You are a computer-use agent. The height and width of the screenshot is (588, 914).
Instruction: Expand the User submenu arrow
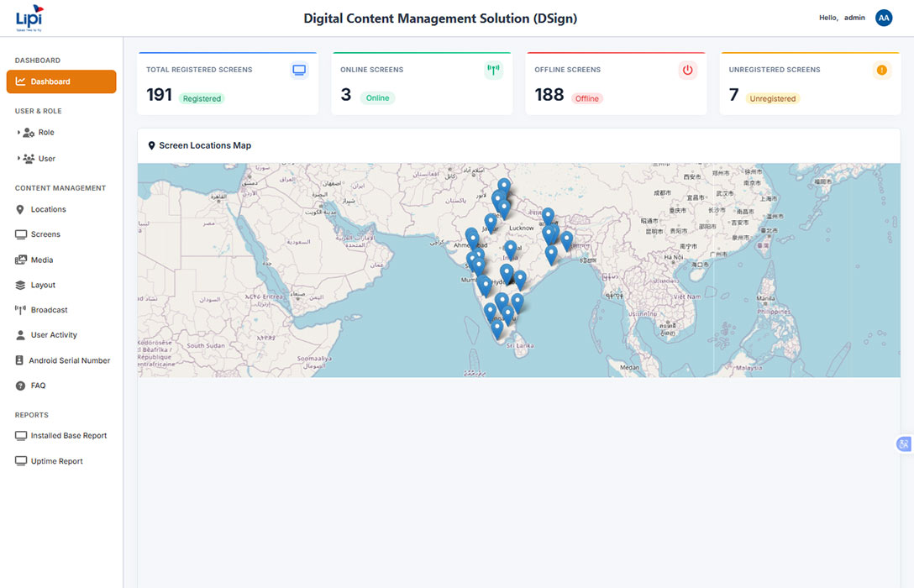[x=18, y=158]
